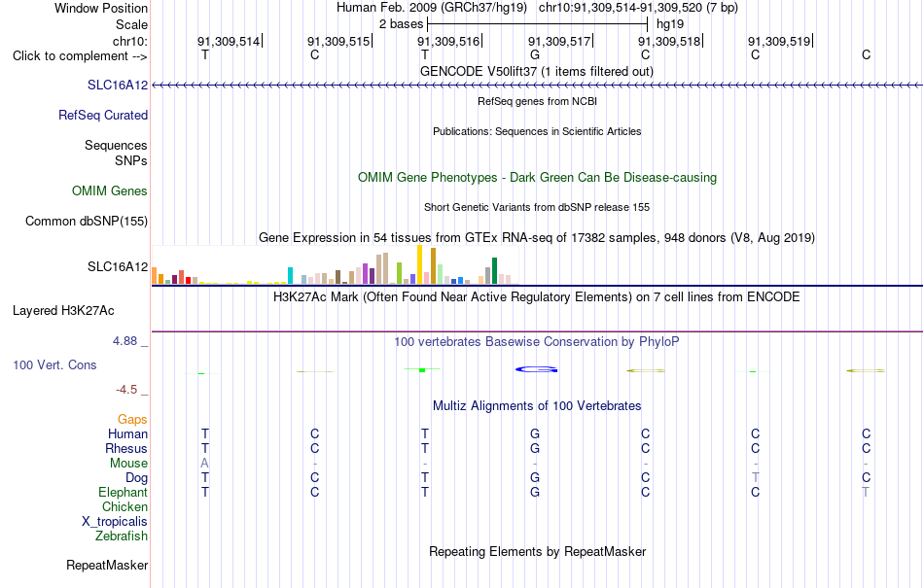Select the X_tropicalis alignment row label
Image resolution: width=924 pixels, height=588 pixels.
coord(115,522)
